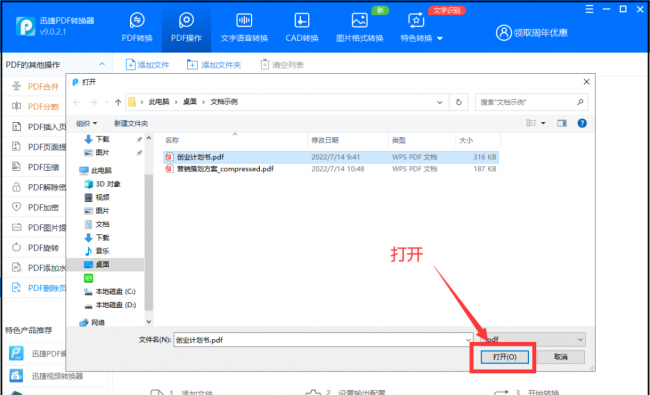Open the dialog help icon
Image resolution: width=650 pixels, height=395 pixels.
point(582,123)
